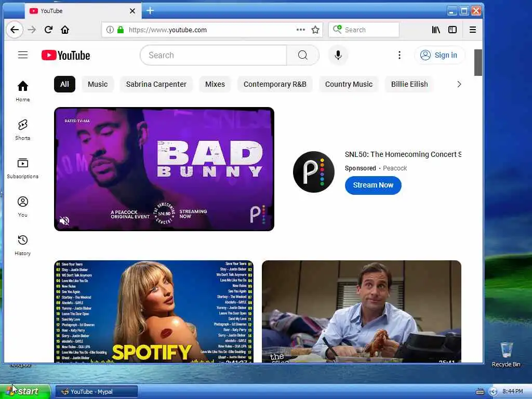
Task: Select the All filter chip
Action: pos(64,84)
